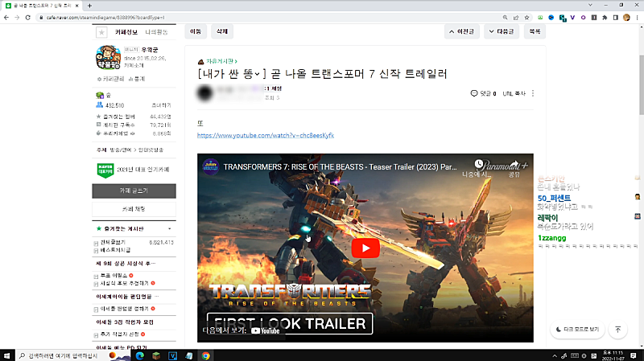This screenshot has height=361, width=644.
Task: Switch to the 나의활동 tab
Action: [x=157, y=32]
